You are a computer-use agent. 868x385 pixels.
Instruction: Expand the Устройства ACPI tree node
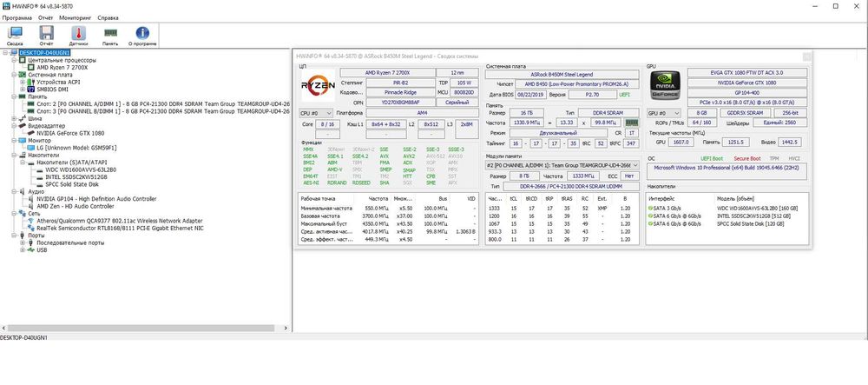click(23, 82)
